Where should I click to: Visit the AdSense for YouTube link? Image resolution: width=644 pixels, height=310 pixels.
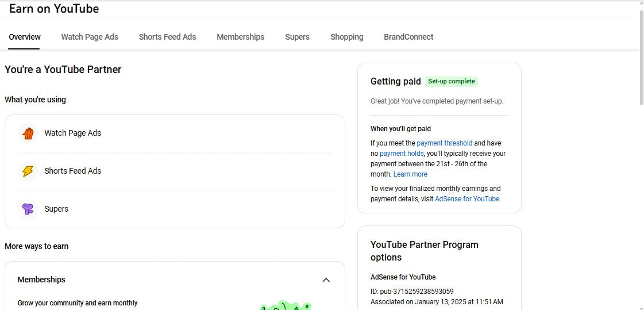[467, 199]
